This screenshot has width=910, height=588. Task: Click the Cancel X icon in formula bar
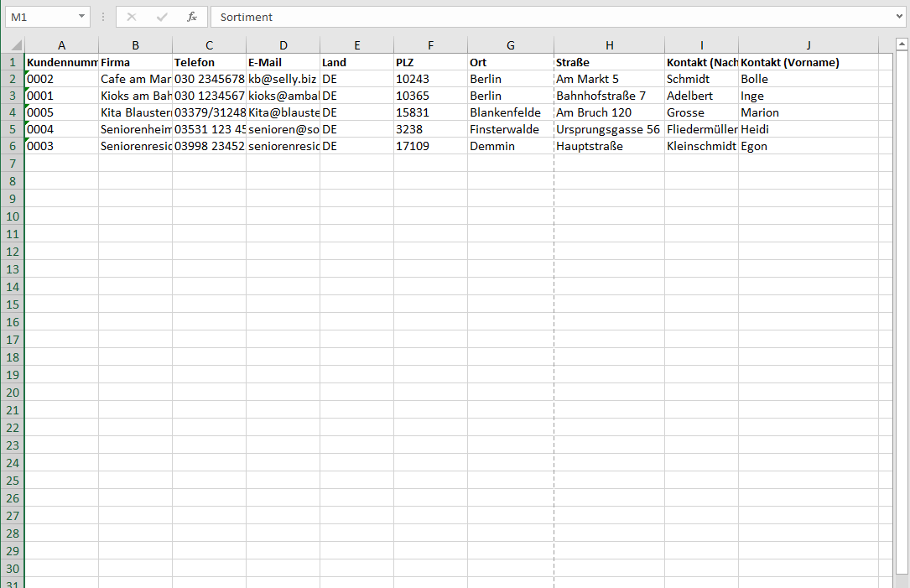point(132,17)
